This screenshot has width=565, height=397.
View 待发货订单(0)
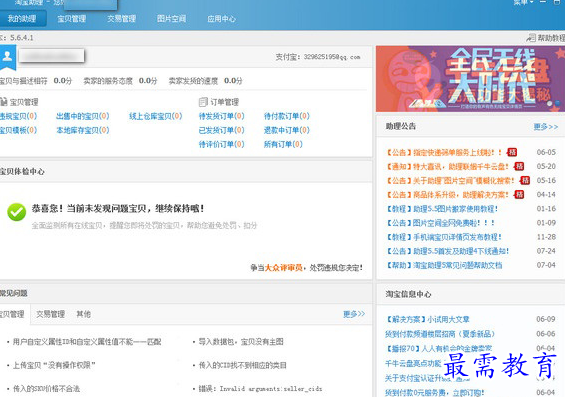222,116
